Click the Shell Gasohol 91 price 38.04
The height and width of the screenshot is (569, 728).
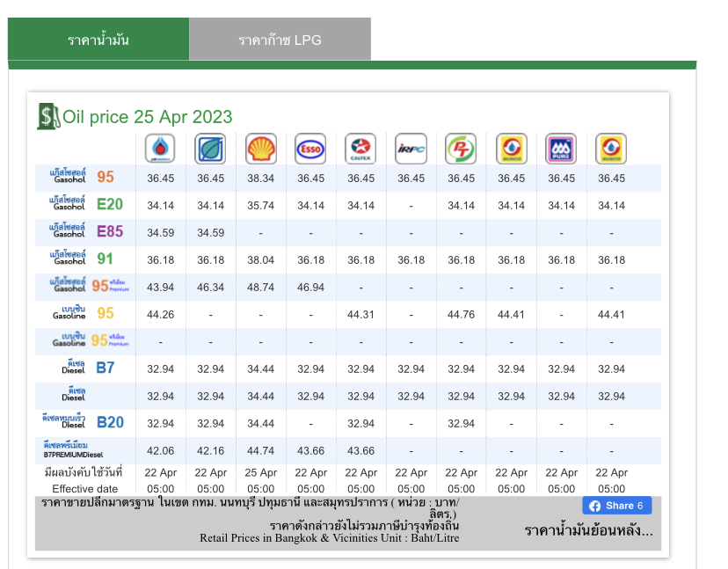tap(260, 260)
